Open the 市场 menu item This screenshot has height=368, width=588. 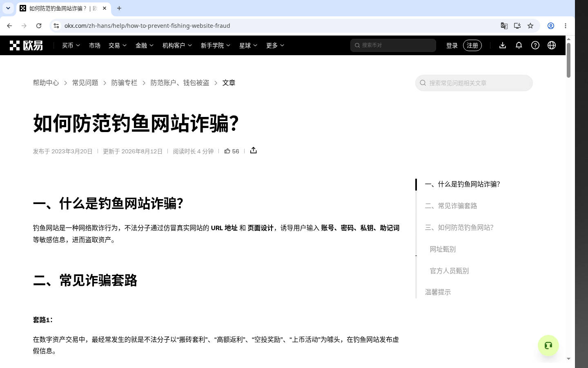point(95,45)
